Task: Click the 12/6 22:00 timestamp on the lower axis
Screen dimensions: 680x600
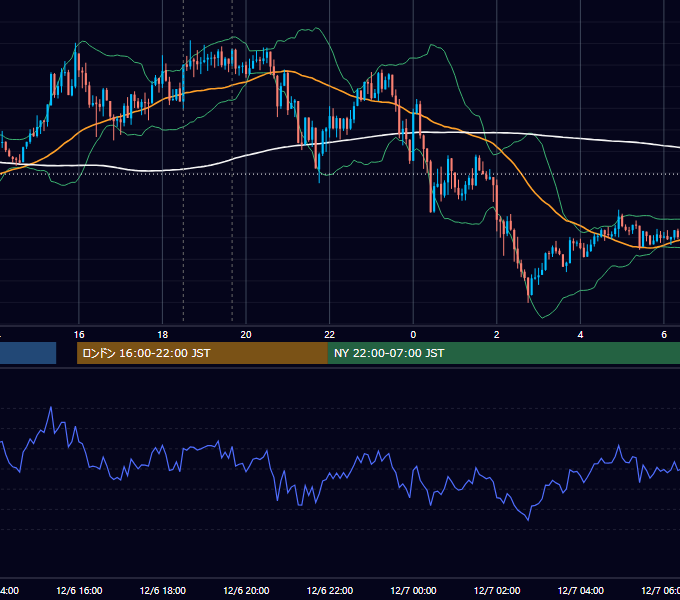Action: pos(330,591)
